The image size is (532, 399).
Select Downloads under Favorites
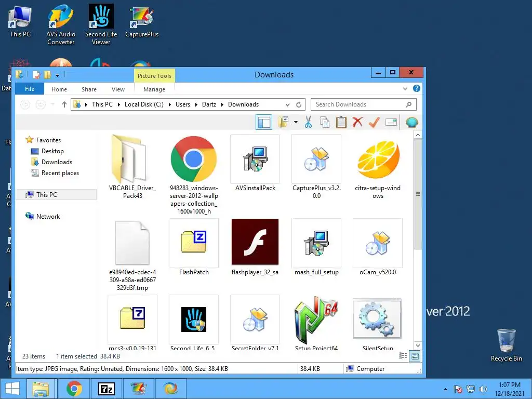57,162
